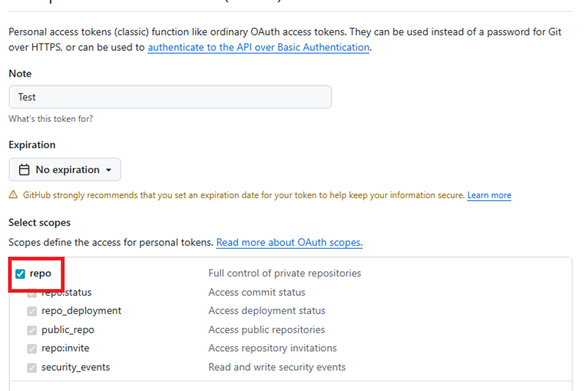The image size is (588, 391).
Task: Click the Note input field containing Test
Action: (x=170, y=97)
